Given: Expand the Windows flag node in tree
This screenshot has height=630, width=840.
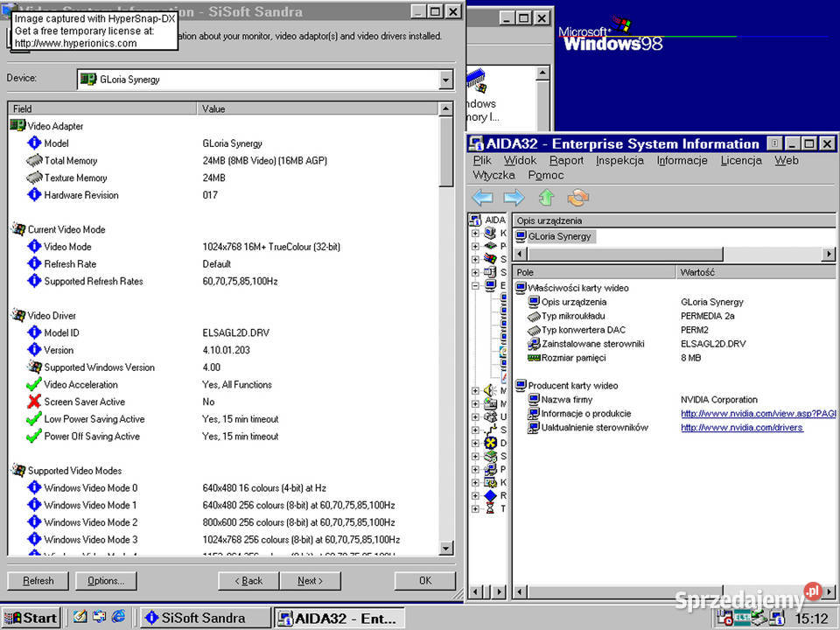Looking at the screenshot, I should (x=475, y=259).
